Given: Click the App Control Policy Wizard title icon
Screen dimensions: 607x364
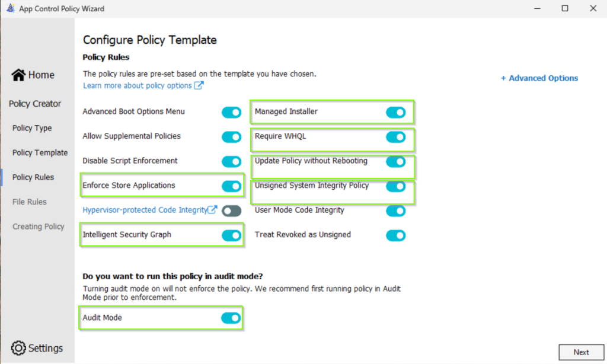Looking at the screenshot, I should (x=9, y=9).
